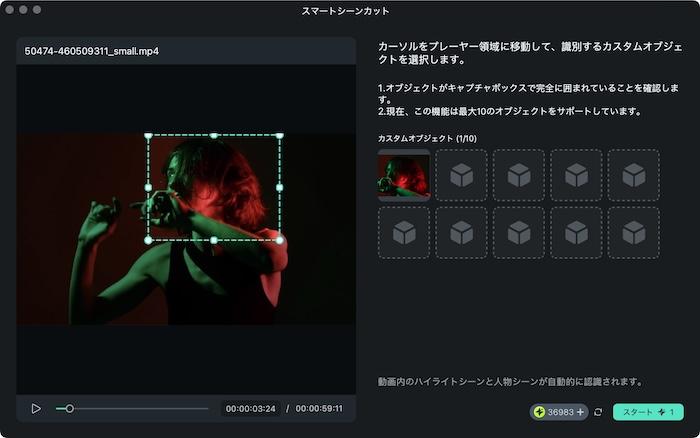This screenshot has width=700, height=438.
Task: Click empty object slot four in top row
Action: (576, 175)
